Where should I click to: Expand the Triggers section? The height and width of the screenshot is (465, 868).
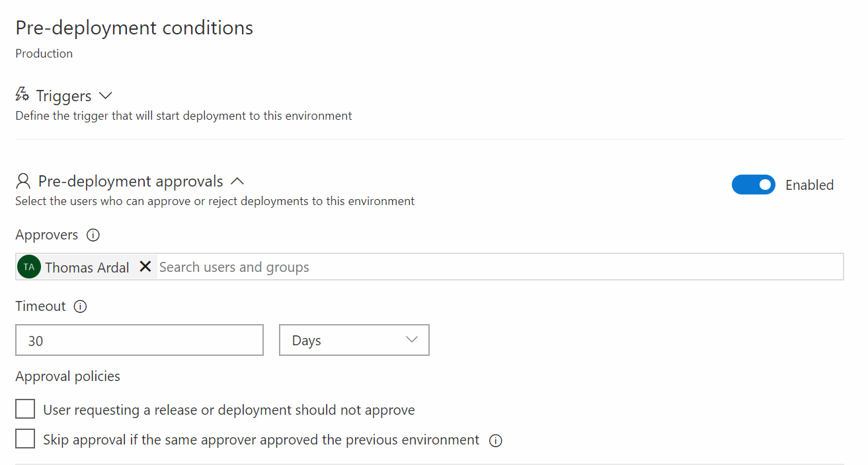(x=105, y=95)
